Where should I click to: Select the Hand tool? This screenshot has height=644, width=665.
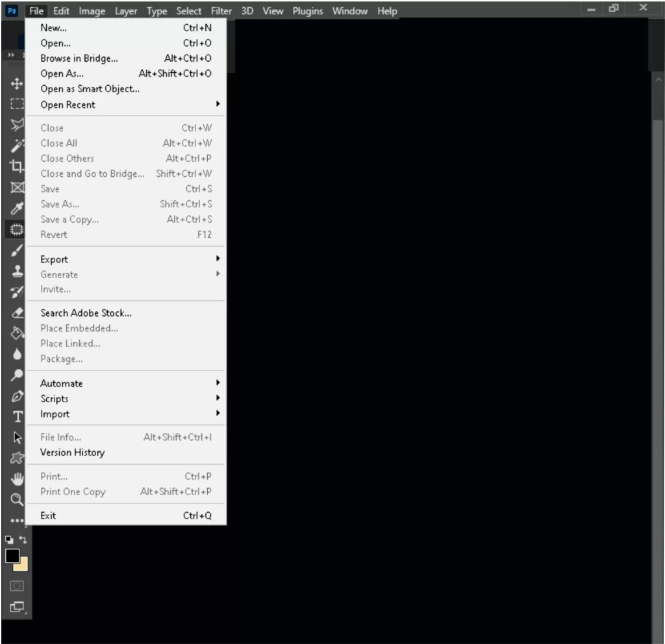[16, 478]
